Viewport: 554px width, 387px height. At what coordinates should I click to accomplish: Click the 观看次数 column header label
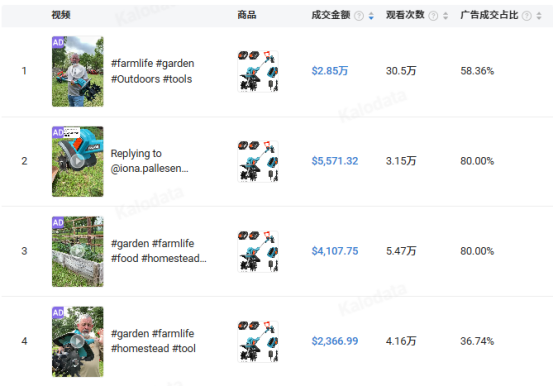(405, 15)
